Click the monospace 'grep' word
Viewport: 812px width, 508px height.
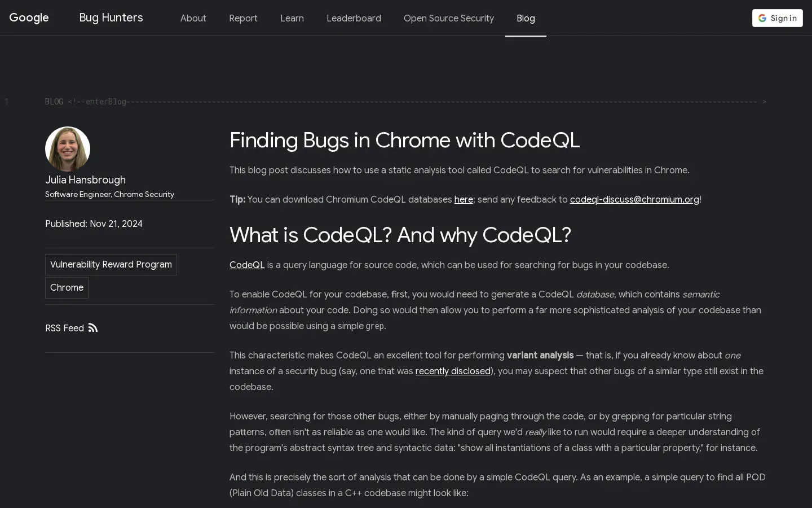point(375,326)
